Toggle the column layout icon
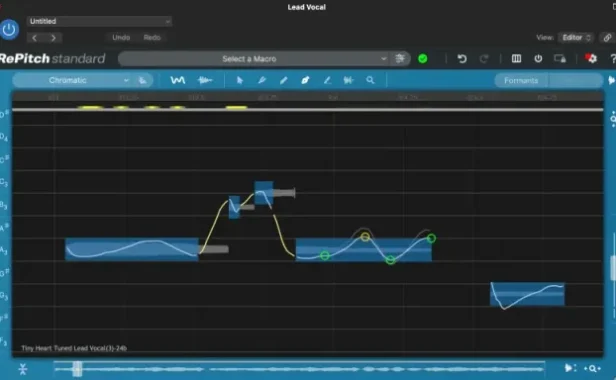 516,59
